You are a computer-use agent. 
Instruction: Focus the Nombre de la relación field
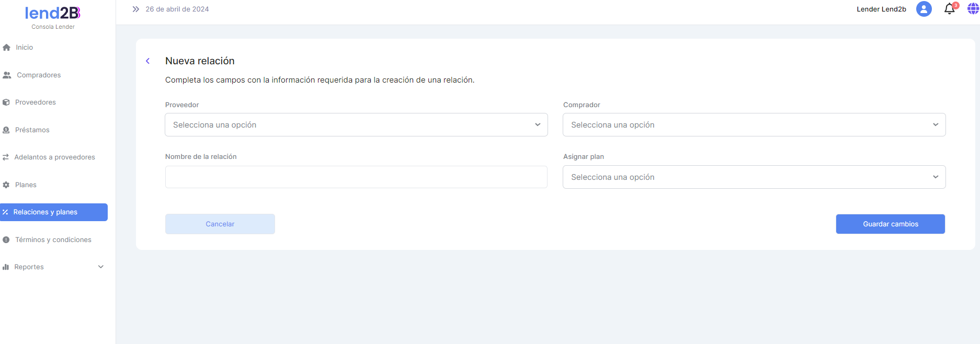click(x=356, y=177)
